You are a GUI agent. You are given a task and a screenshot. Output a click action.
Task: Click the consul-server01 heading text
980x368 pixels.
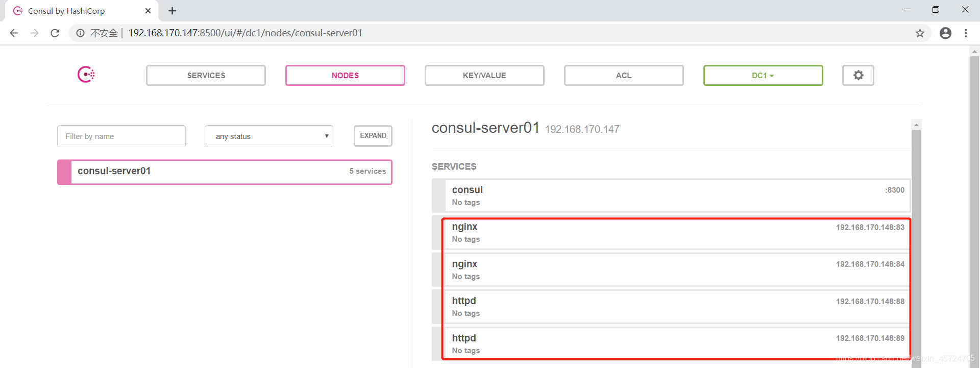(x=485, y=128)
